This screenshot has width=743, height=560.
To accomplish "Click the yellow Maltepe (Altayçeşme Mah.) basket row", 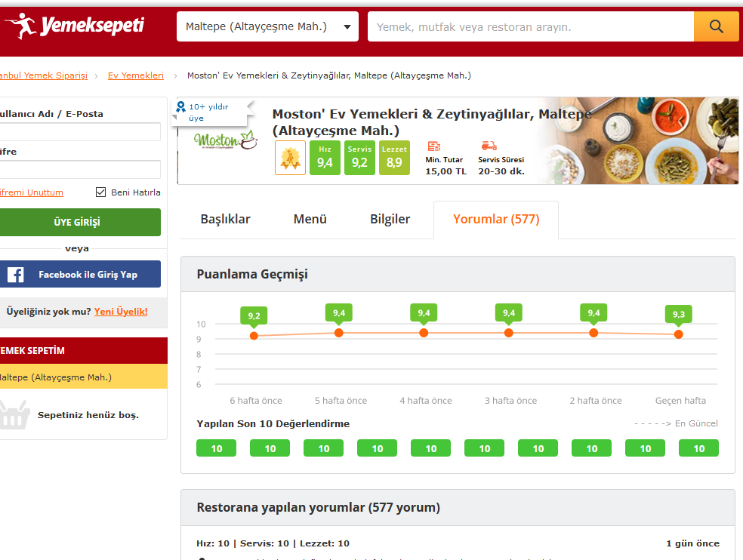I will pyautogui.click(x=83, y=377).
